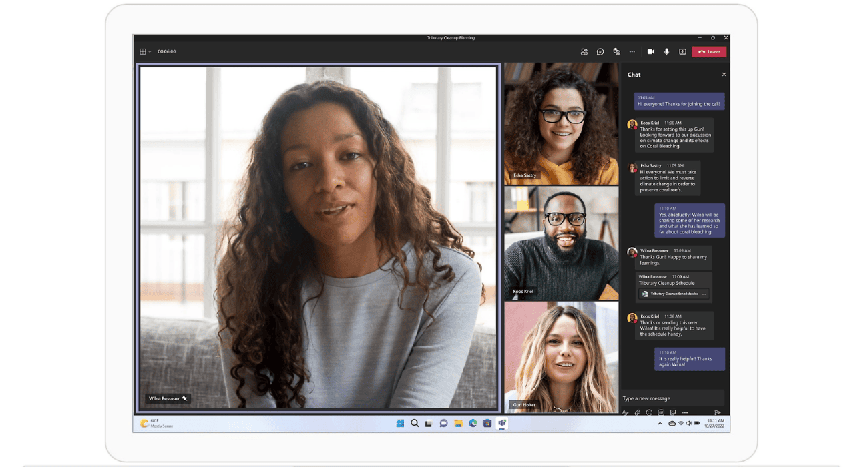The width and height of the screenshot is (868, 467).
Task: Open the Tributary Cleanup Schedule.xlsx attachment
Action: [672, 294]
